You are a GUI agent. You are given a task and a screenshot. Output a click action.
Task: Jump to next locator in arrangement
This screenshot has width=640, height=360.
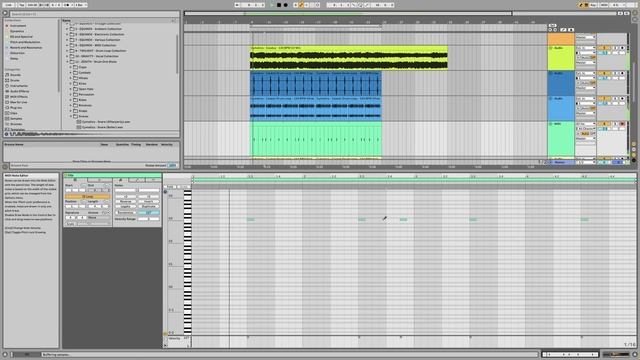(555, 30)
